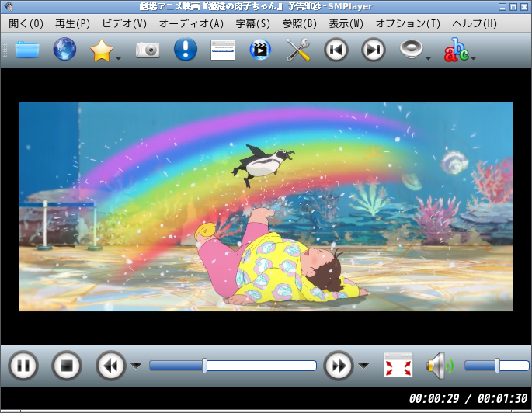Expand the rewind options dropdown arrow
The height and width of the screenshot is (413, 532).
pyautogui.click(x=136, y=365)
